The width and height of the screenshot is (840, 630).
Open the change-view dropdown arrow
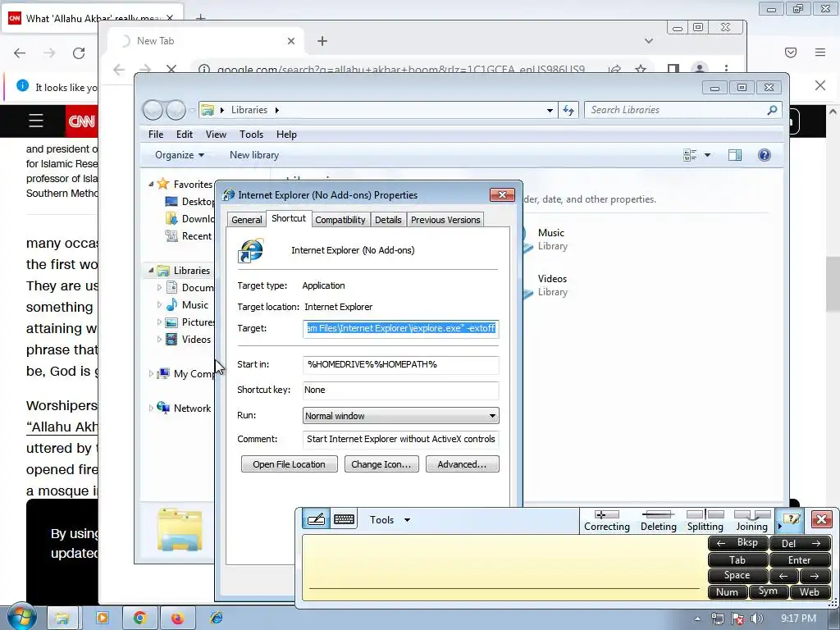(707, 155)
